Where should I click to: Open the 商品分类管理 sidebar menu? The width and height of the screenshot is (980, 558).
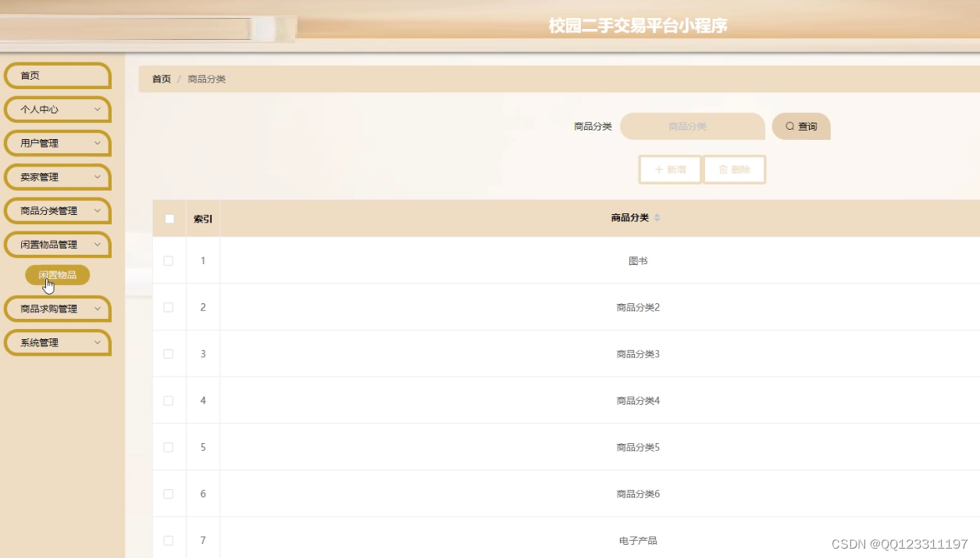pos(57,210)
